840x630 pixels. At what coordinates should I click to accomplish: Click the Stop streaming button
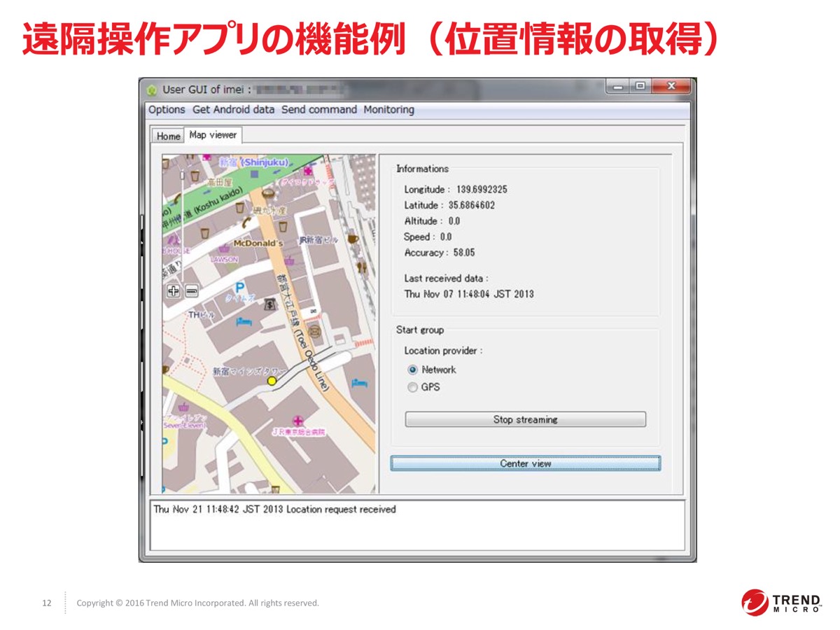click(526, 419)
